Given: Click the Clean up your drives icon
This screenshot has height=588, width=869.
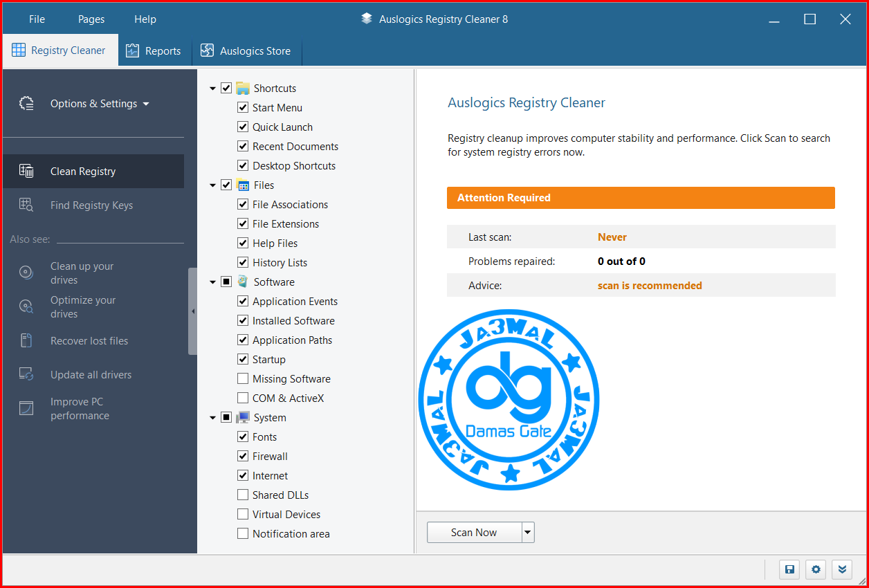Looking at the screenshot, I should tap(26, 272).
